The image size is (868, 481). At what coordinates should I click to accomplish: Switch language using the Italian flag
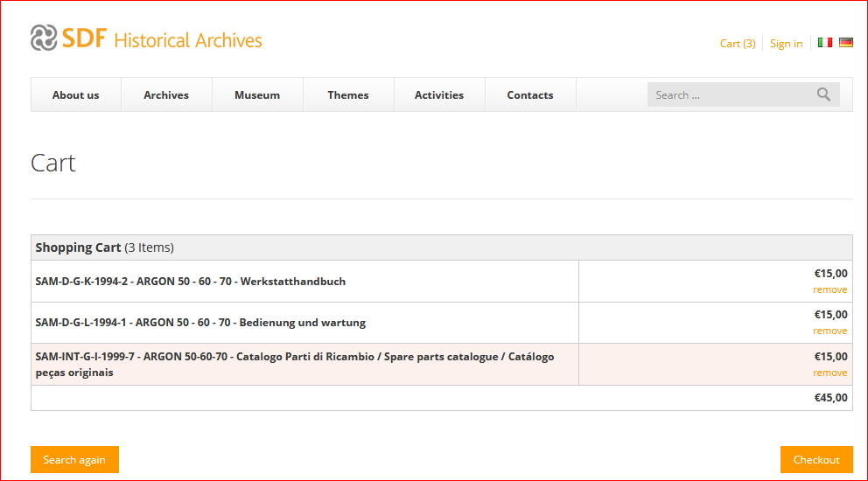coord(824,42)
